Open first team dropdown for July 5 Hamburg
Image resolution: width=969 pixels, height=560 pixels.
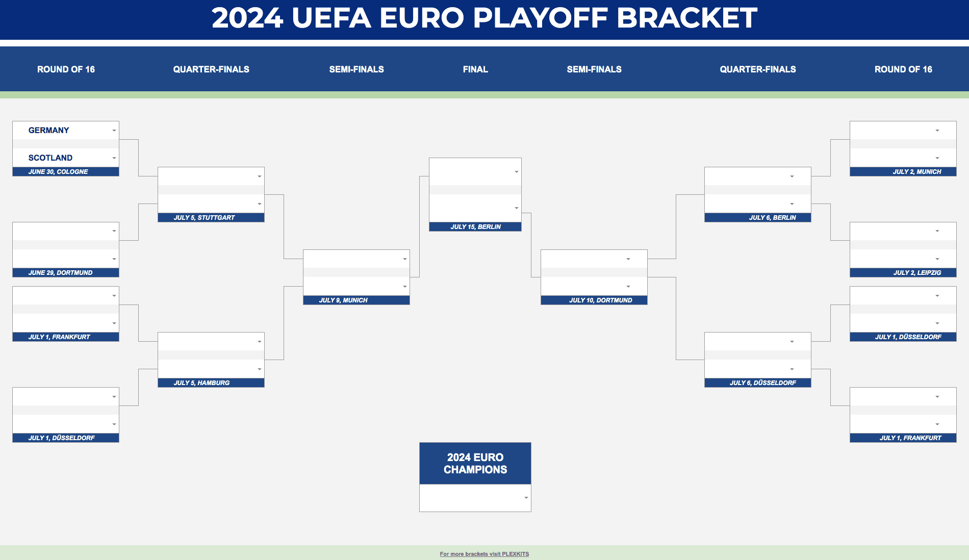tap(259, 342)
